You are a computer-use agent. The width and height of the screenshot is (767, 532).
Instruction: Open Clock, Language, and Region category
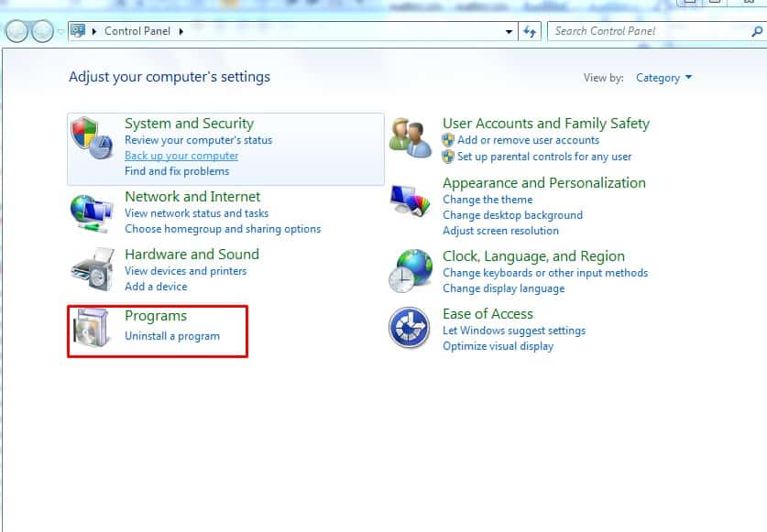tap(533, 256)
